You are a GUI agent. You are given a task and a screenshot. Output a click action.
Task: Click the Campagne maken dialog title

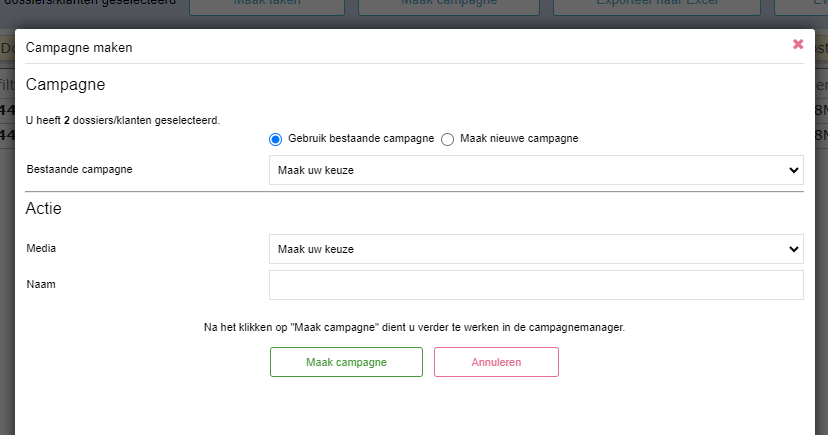point(79,48)
